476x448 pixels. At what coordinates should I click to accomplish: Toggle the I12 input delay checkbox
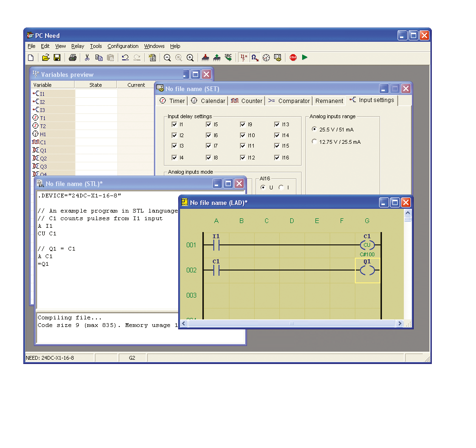click(x=243, y=158)
